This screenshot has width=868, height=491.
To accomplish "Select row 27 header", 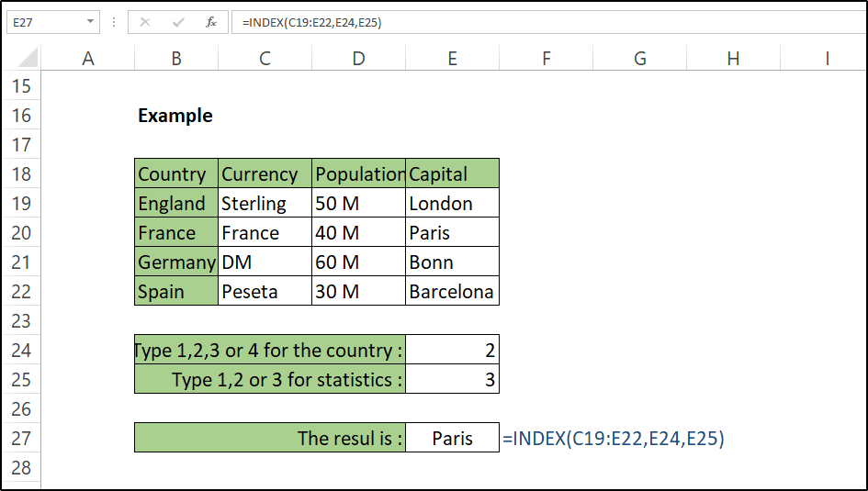I will tap(21, 438).
